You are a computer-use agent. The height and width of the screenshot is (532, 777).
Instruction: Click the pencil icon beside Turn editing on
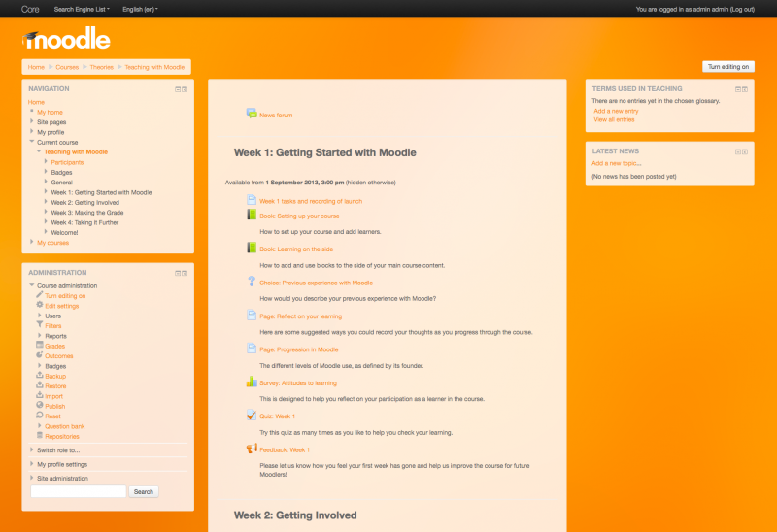click(40, 295)
